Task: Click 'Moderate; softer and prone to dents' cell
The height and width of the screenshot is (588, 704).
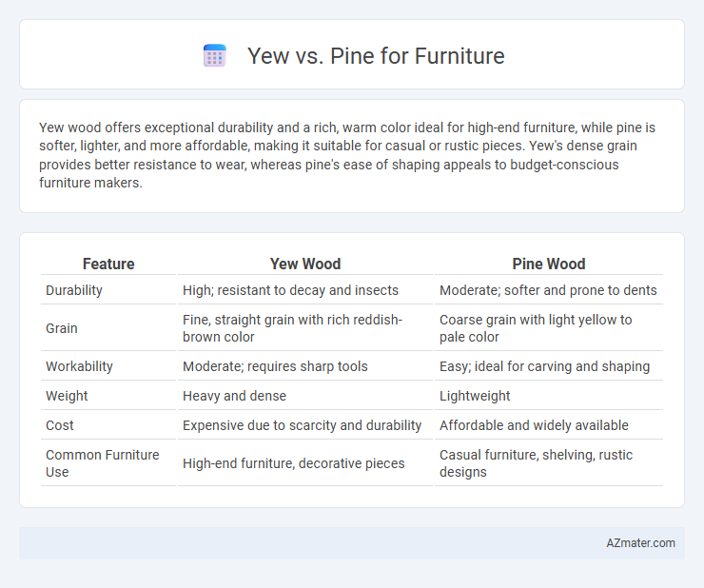Action: 549,290
